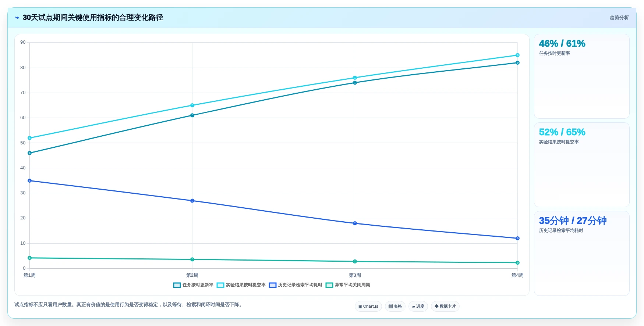
Task: Click 实验结果按时提交率 data point at 第1周
Action: pos(30,138)
